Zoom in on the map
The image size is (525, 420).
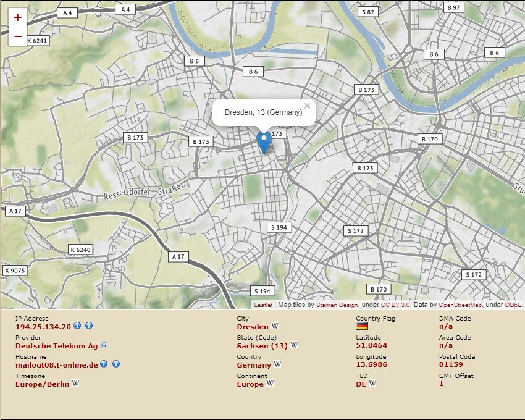[17, 17]
